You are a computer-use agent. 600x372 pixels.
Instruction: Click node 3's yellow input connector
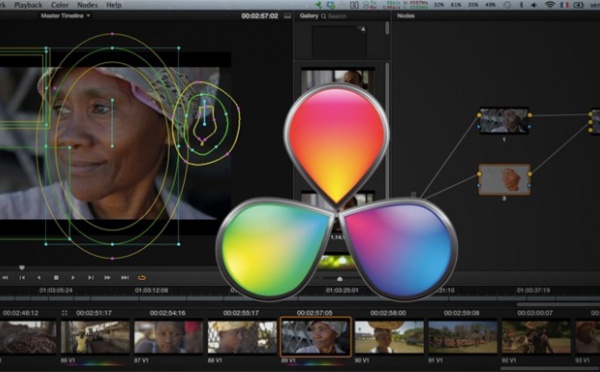[479, 174]
